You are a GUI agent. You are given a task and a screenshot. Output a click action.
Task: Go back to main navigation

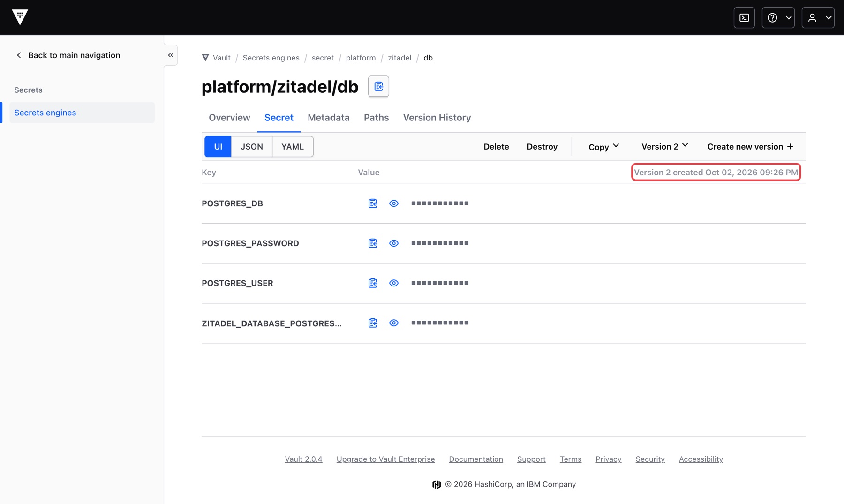(x=68, y=55)
